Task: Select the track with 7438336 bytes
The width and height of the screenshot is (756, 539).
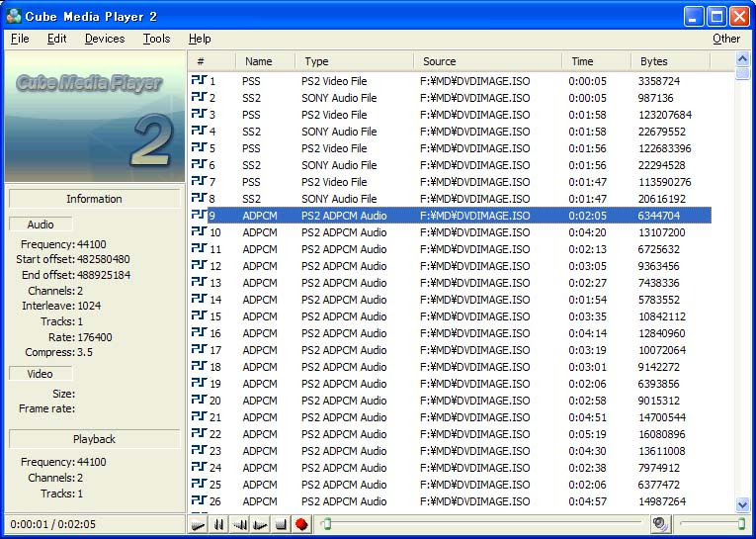Action: [x=451, y=283]
